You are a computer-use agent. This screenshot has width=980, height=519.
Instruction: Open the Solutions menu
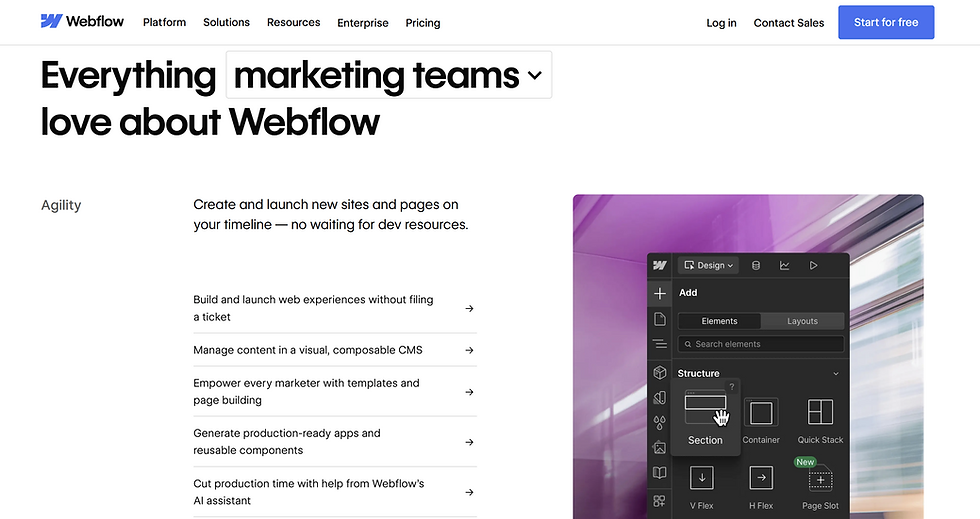[226, 22]
